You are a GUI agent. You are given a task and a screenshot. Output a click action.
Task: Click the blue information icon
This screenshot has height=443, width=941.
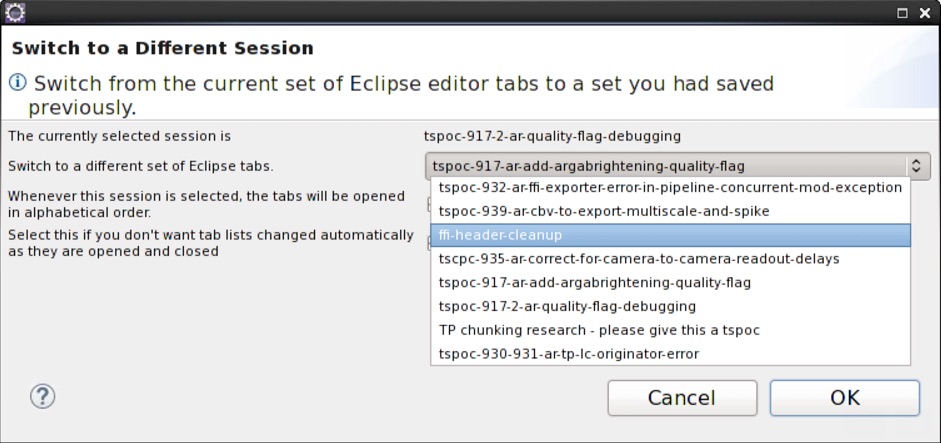tap(17, 84)
